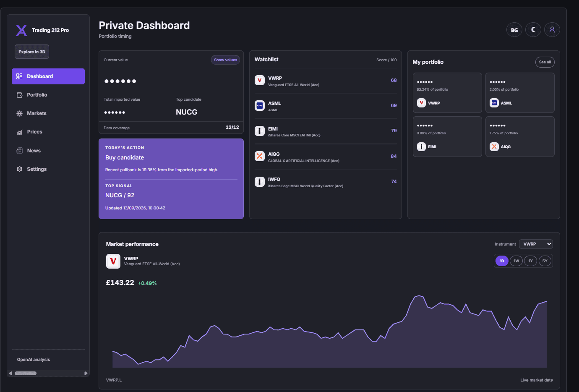Click the AIQG score 84
The width and height of the screenshot is (579, 392).
pos(394,156)
